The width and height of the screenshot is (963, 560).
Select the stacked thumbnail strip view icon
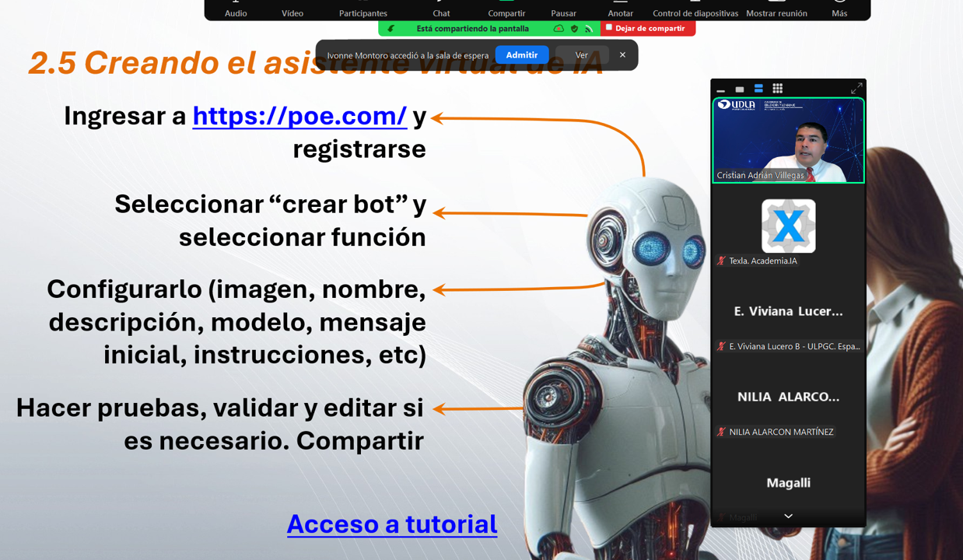[x=758, y=89]
